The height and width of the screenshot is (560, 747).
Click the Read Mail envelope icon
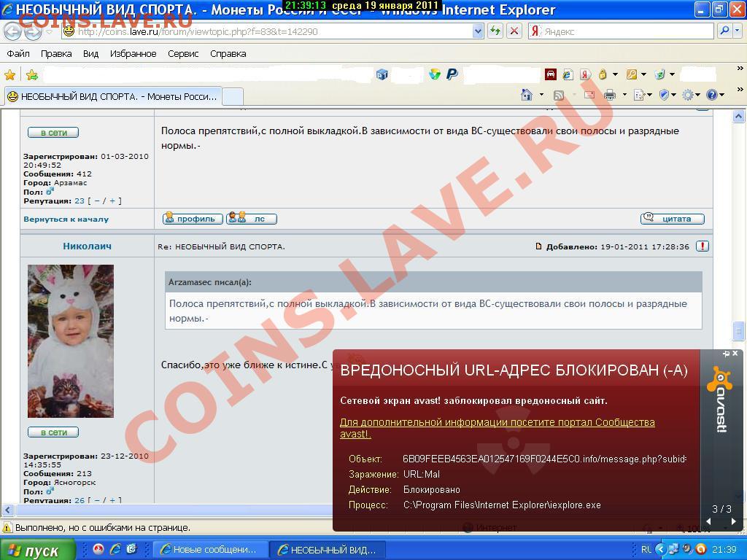click(x=589, y=96)
